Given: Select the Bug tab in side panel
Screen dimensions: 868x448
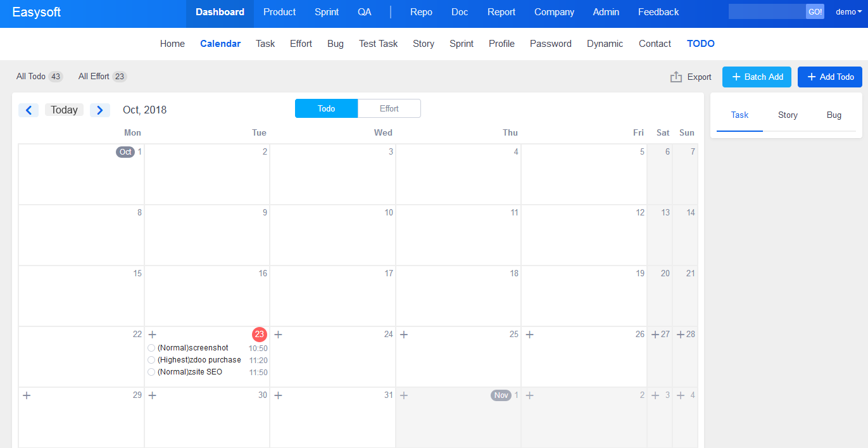Looking at the screenshot, I should pyautogui.click(x=834, y=115).
